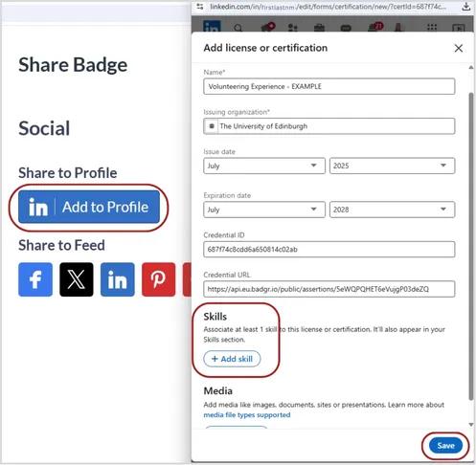Share badge to Facebook feed
This screenshot has width=476, height=465.
coord(35,279)
